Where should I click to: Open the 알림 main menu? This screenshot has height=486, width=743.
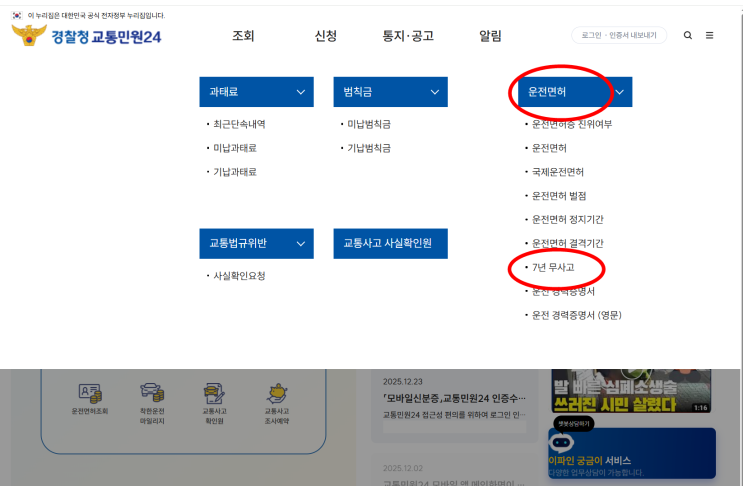point(490,36)
